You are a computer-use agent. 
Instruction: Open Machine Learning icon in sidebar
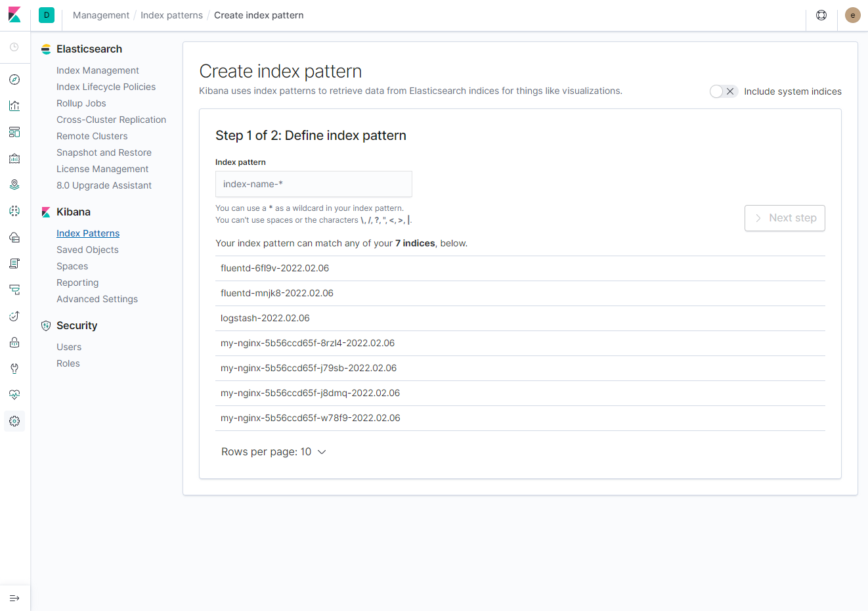pos(14,211)
